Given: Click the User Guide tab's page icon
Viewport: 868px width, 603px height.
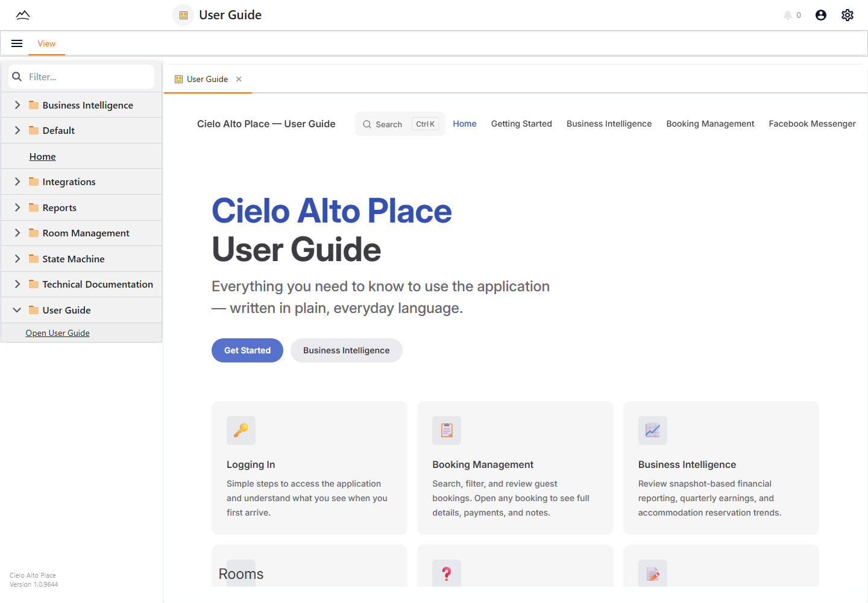Looking at the screenshot, I should (x=178, y=79).
